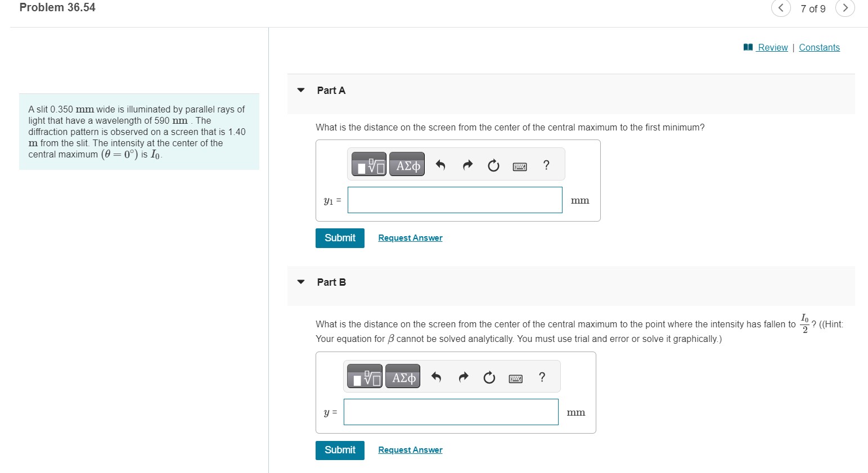Open Part A math templates button
Viewport: 868px width, 473px height.
(x=369, y=165)
